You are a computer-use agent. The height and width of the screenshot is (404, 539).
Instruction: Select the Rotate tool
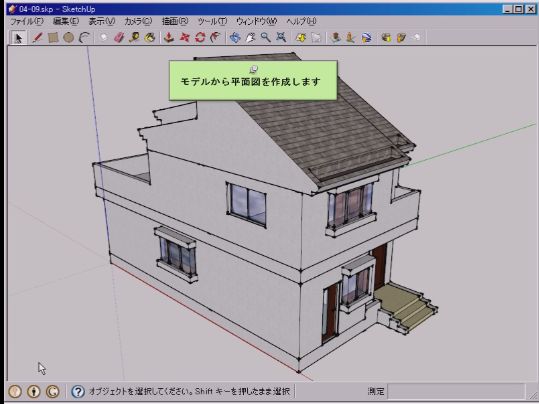click(200, 37)
